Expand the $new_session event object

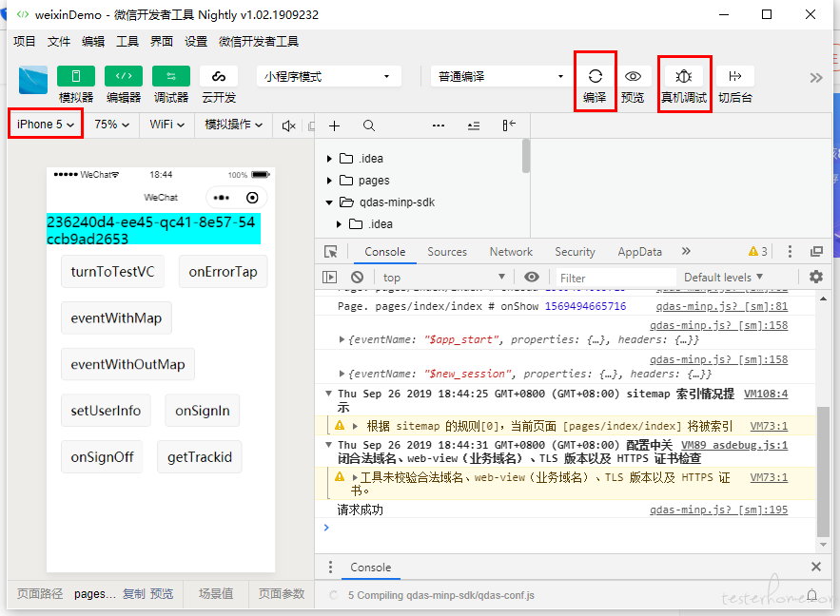point(342,374)
